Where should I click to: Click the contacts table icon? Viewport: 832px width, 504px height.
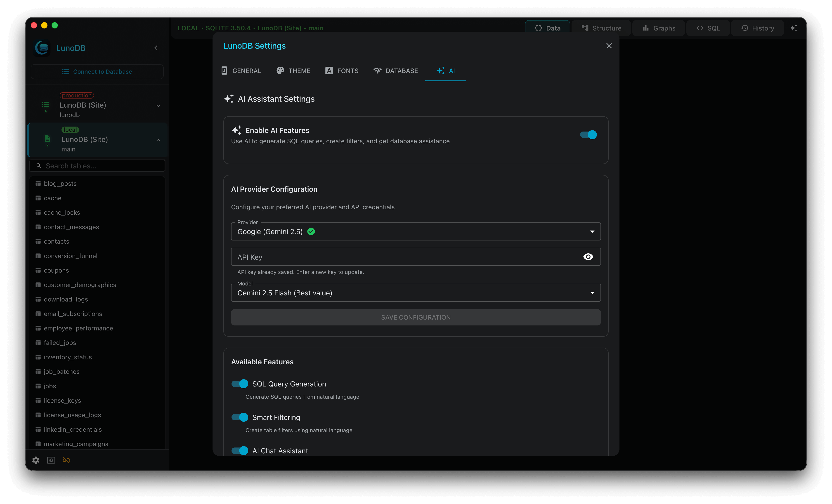tap(38, 241)
